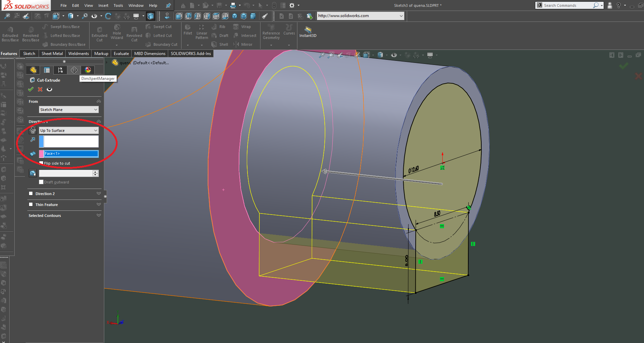The image size is (644, 343).
Task: Toggle the detailed preview eye icon
Action: [x=50, y=89]
